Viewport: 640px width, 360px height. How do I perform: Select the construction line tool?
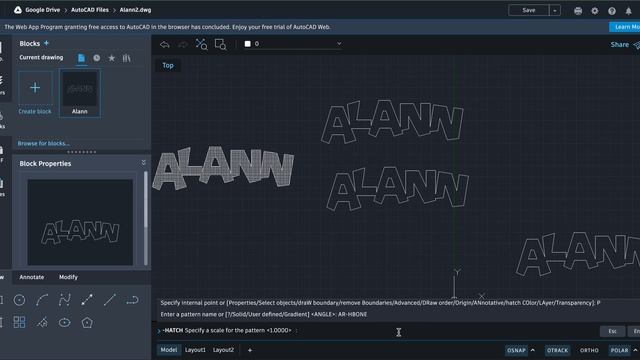[x=109, y=300]
